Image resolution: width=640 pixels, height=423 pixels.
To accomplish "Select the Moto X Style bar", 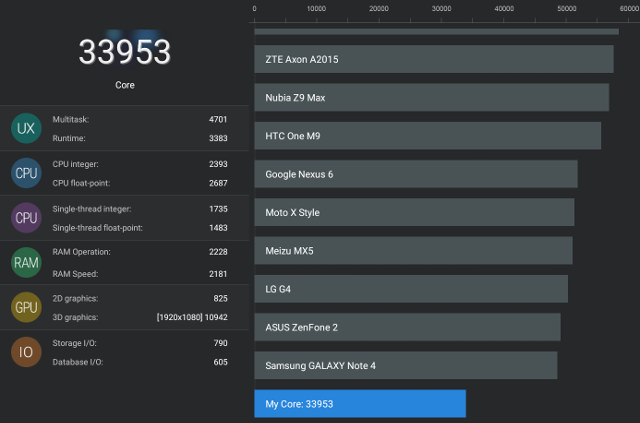I will click(x=414, y=212).
